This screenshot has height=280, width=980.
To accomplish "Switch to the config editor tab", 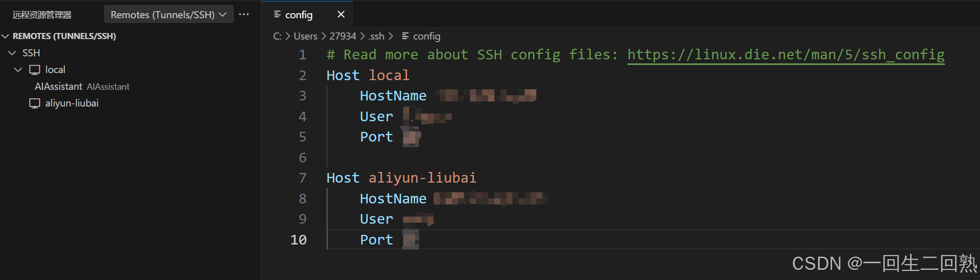I will pyautogui.click(x=299, y=15).
